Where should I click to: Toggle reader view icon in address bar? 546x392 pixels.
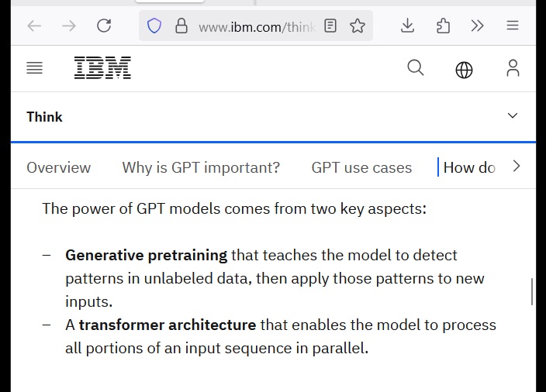(x=330, y=26)
